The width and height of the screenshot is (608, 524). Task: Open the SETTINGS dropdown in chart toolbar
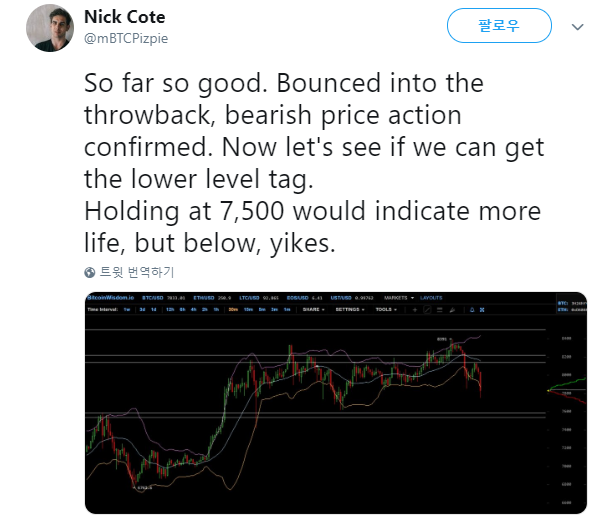coord(350,310)
